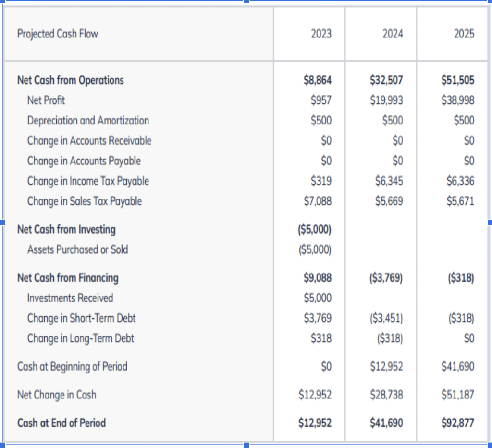
Task: Click the Assets Purchased or Sold label
Action: [x=77, y=249]
